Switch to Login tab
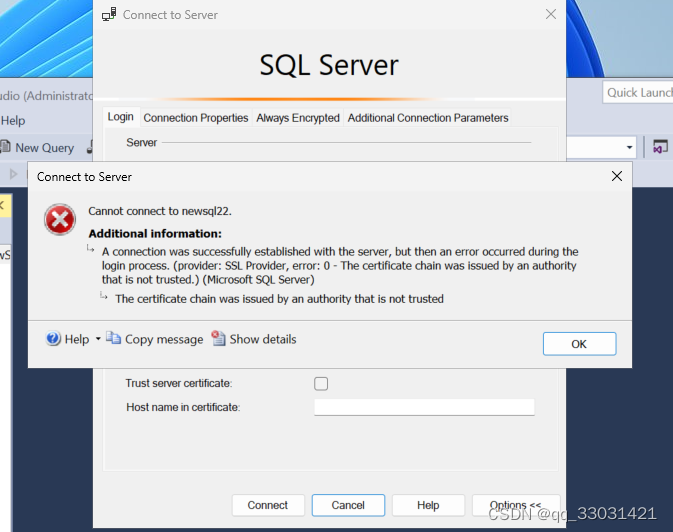 tap(121, 117)
